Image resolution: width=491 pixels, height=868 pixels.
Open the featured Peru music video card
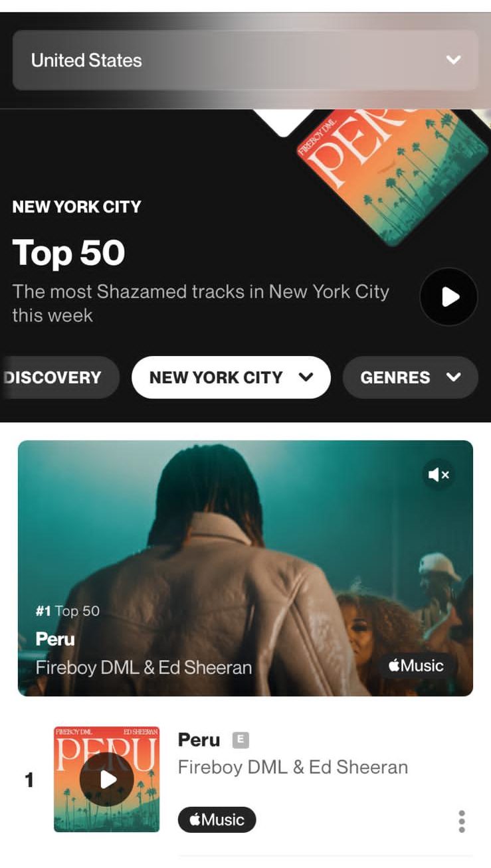pos(245,568)
